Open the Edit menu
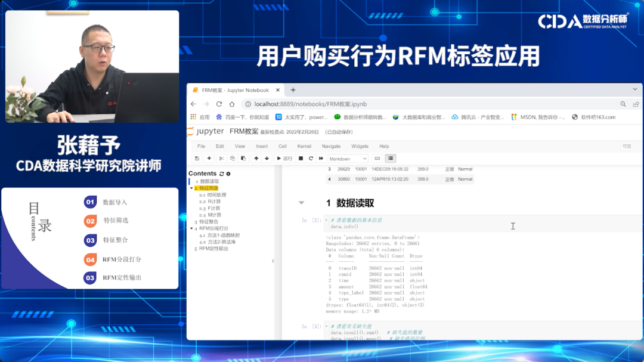The width and height of the screenshot is (644, 362). (x=220, y=146)
